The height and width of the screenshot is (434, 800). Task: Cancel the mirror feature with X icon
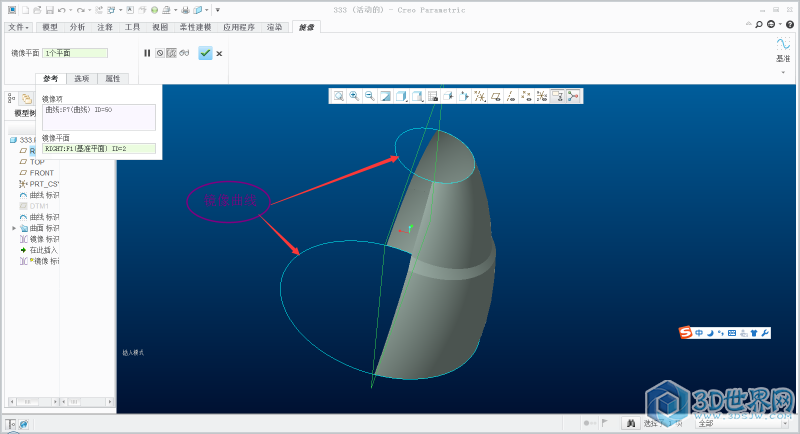pos(219,53)
